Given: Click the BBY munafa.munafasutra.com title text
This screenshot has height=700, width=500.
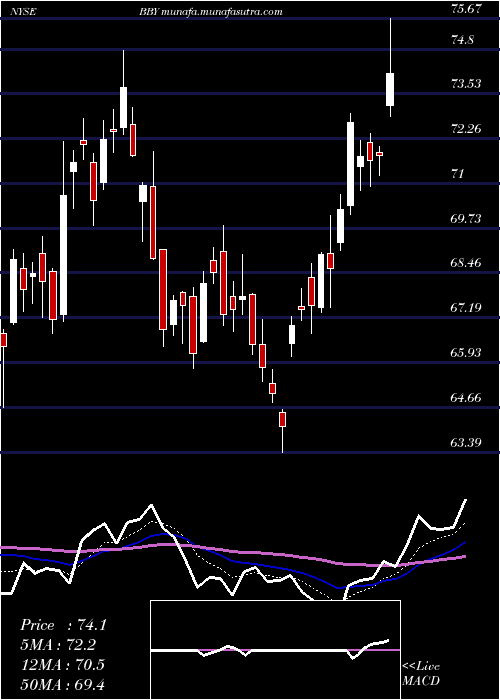Looking at the screenshot, I should coord(210,12).
